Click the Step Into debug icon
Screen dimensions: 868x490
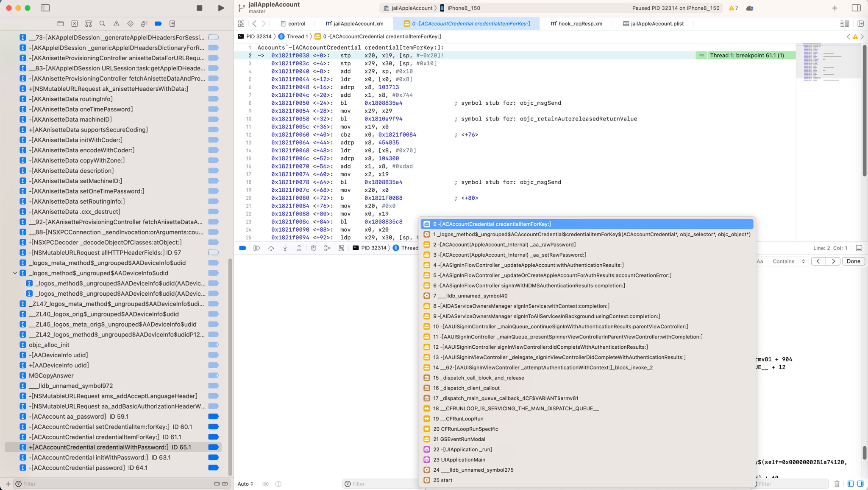[x=285, y=248]
